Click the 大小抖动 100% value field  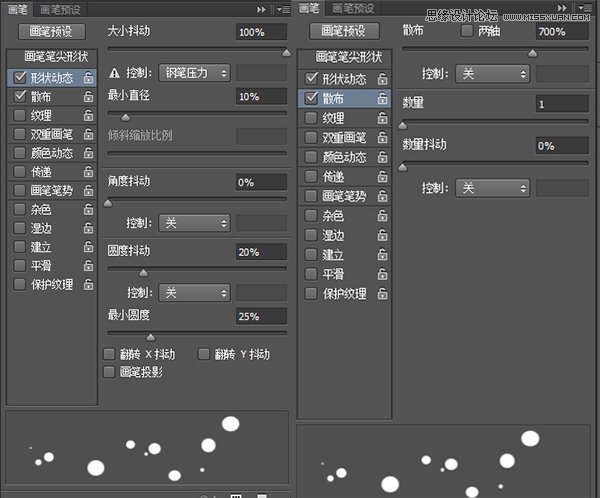click(261, 32)
